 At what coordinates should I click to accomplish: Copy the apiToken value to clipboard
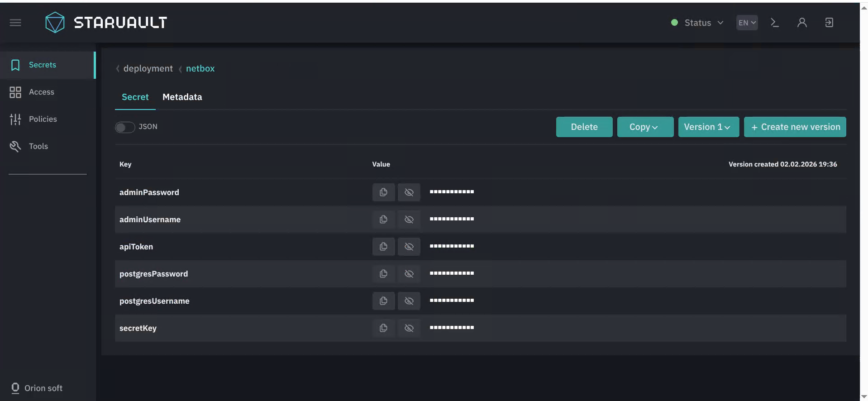(383, 247)
